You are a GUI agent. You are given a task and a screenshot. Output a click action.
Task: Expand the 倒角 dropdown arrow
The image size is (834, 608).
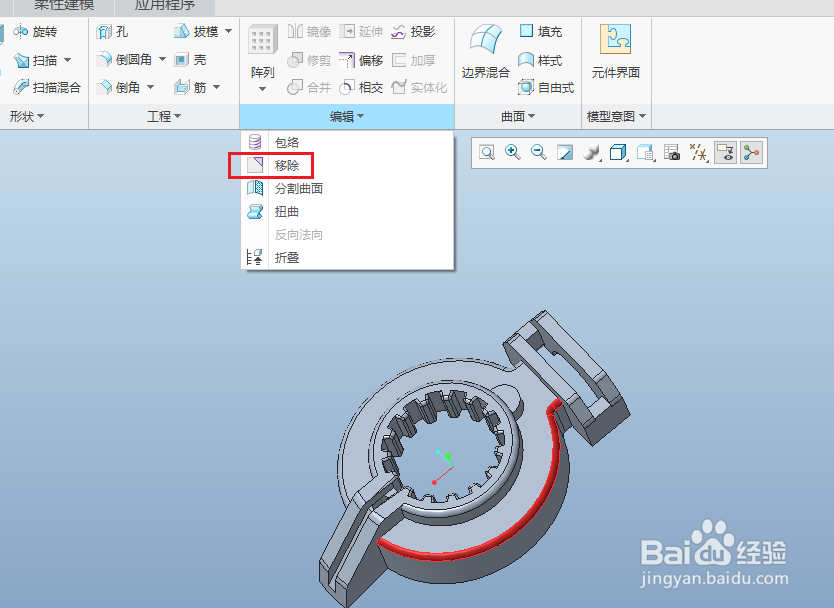[x=150, y=87]
